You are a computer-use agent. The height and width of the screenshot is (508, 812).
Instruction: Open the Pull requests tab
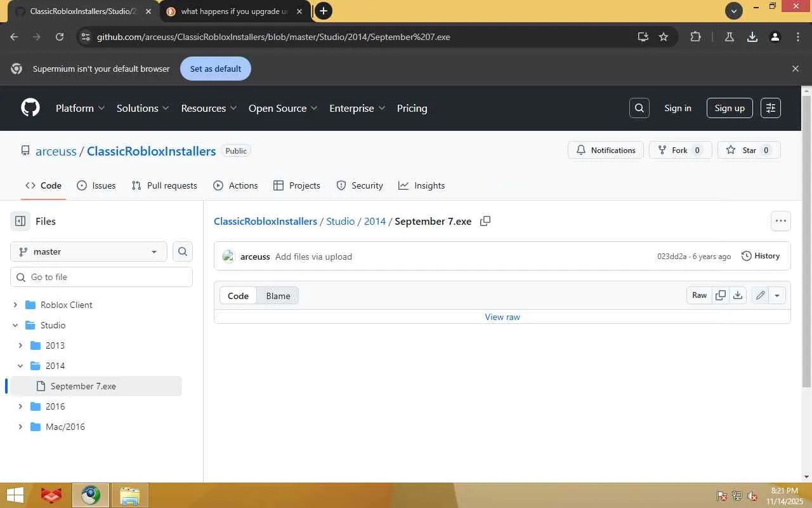(x=164, y=185)
